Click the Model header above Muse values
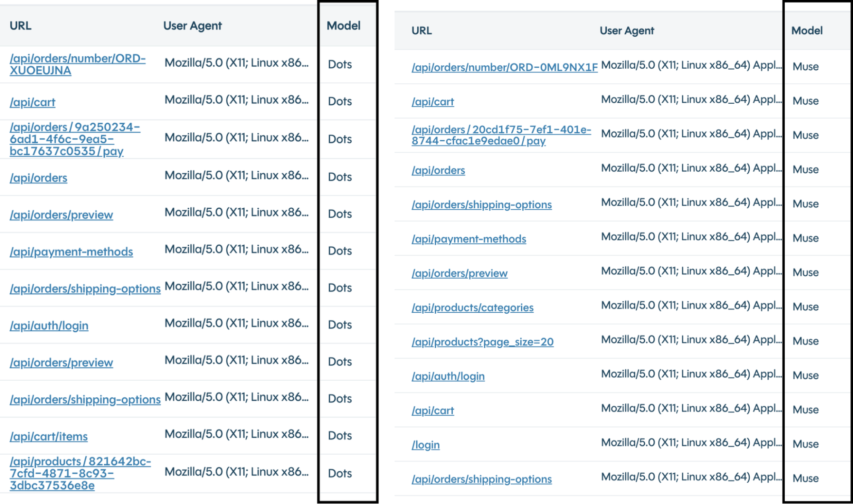The image size is (853, 504). coord(807,31)
